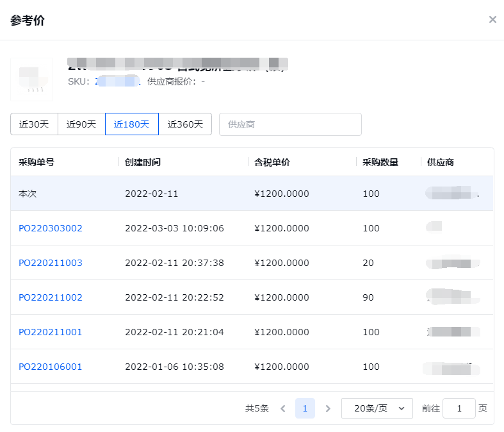Open purchase order PO220211002
The width and height of the screenshot is (504, 432).
51,297
